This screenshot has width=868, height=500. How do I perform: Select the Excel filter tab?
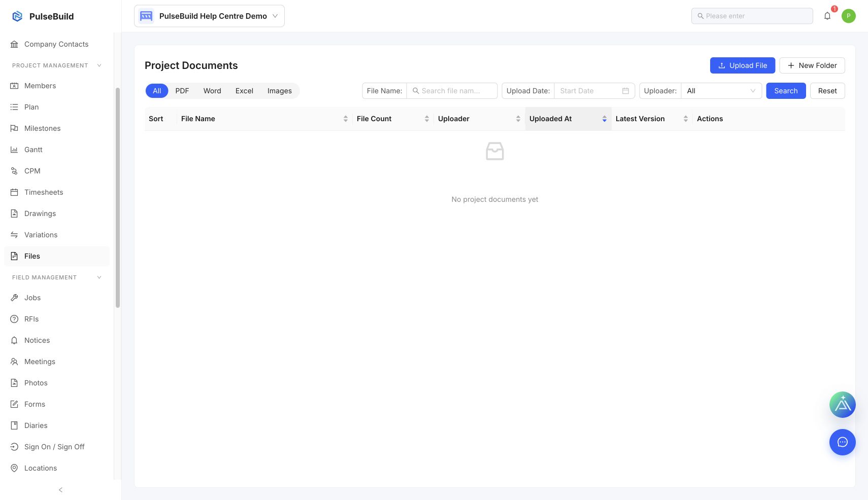244,91
